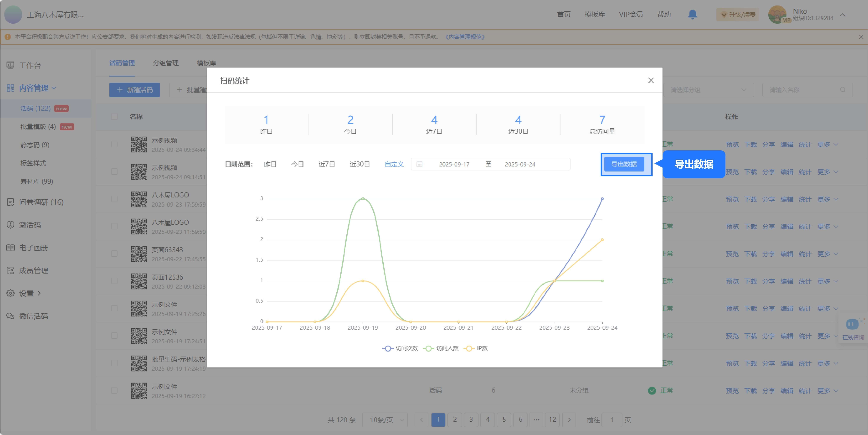Open the 工作台 sidebar icon

[10, 65]
